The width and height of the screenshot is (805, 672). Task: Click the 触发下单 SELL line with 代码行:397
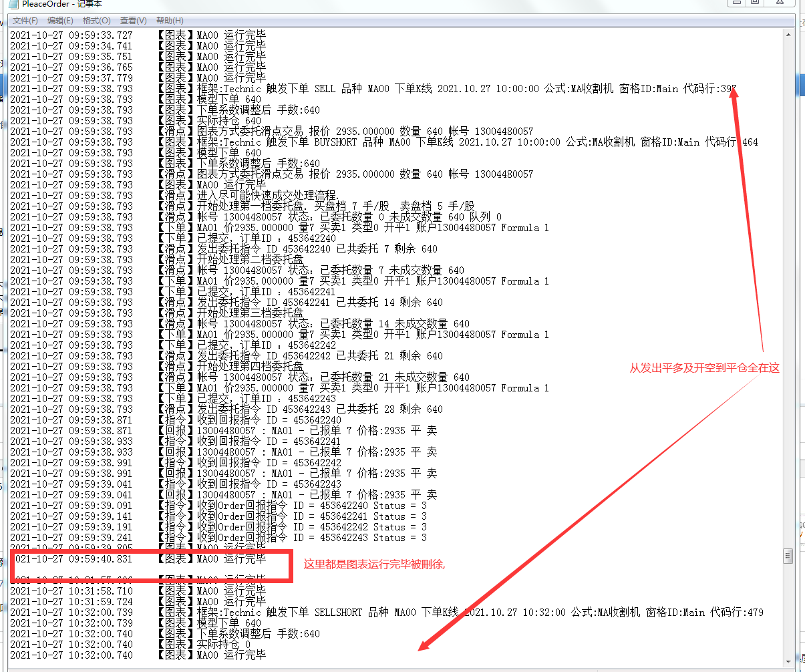click(x=373, y=88)
